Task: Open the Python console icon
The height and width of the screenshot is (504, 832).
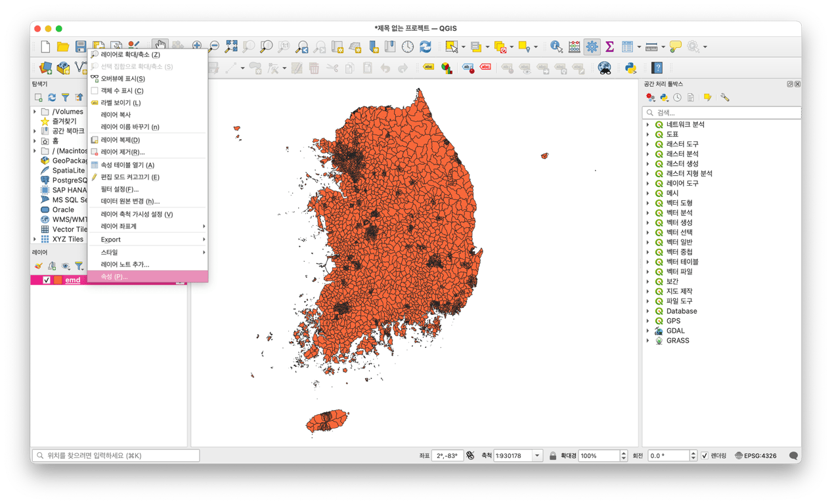Action: point(630,68)
